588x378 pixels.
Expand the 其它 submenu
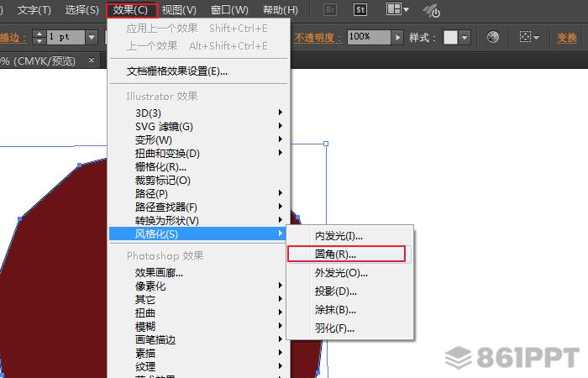[199, 300]
